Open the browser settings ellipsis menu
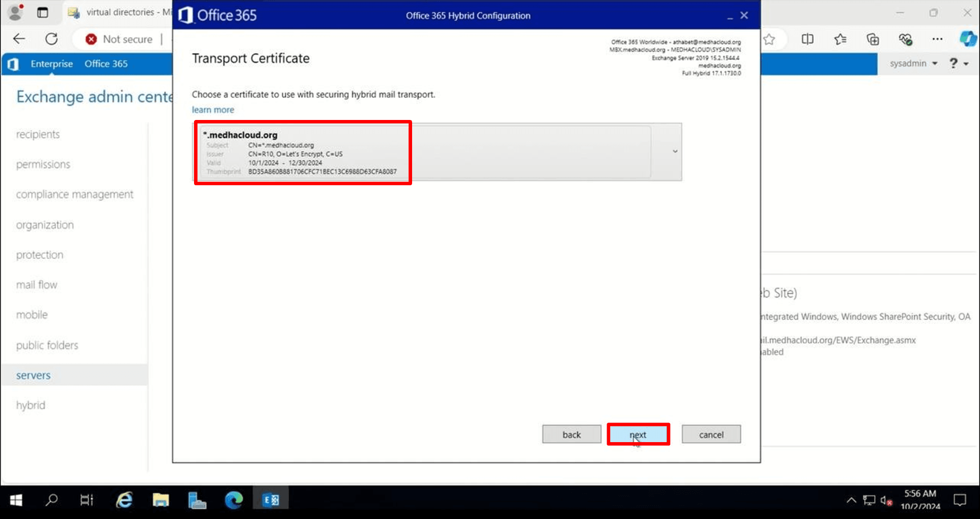The width and height of the screenshot is (980, 519). coord(937,39)
